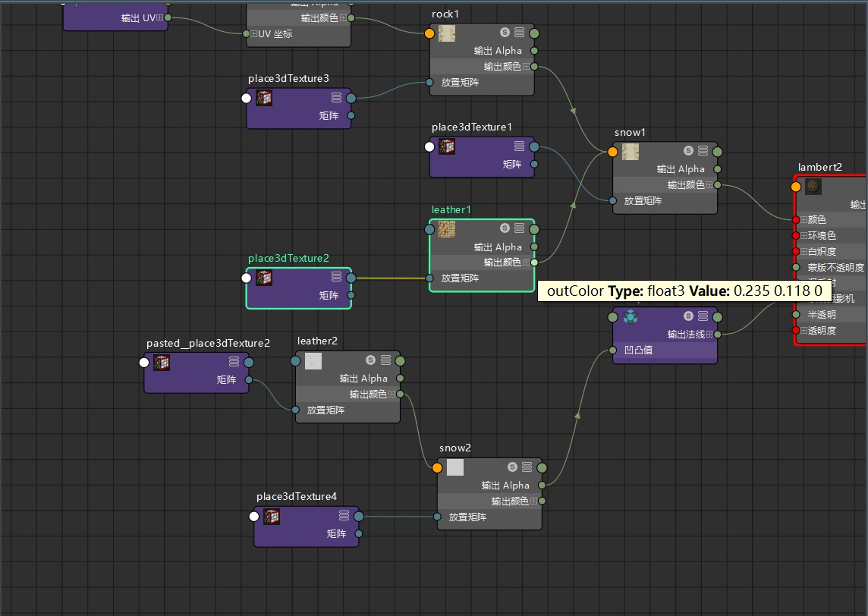Click the rock1 node title
Viewport: 868px width, 616px height.
click(x=445, y=14)
